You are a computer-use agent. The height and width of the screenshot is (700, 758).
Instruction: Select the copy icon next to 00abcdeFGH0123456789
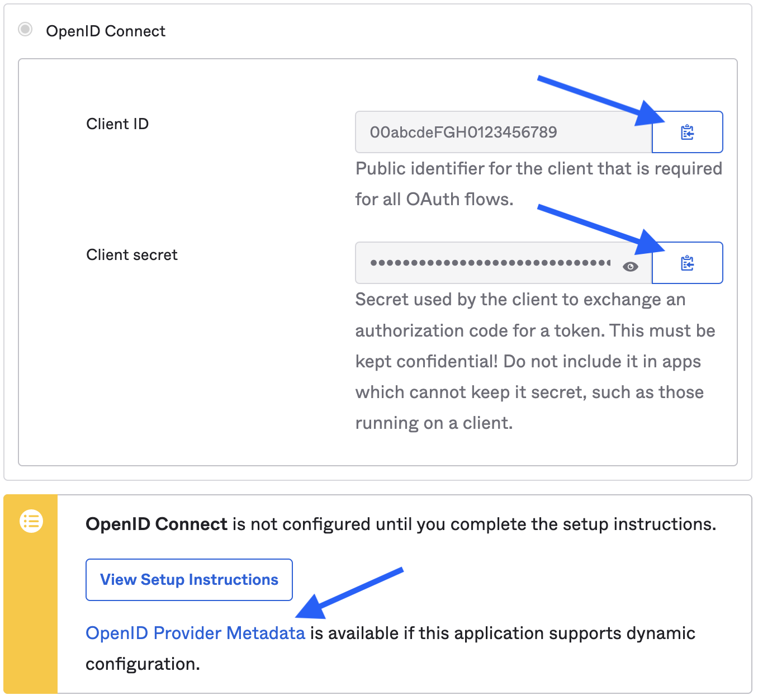pos(687,132)
